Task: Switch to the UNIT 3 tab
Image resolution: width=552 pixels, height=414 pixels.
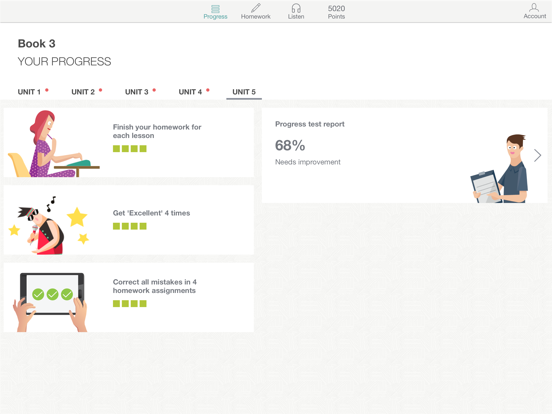Action: 137,92
